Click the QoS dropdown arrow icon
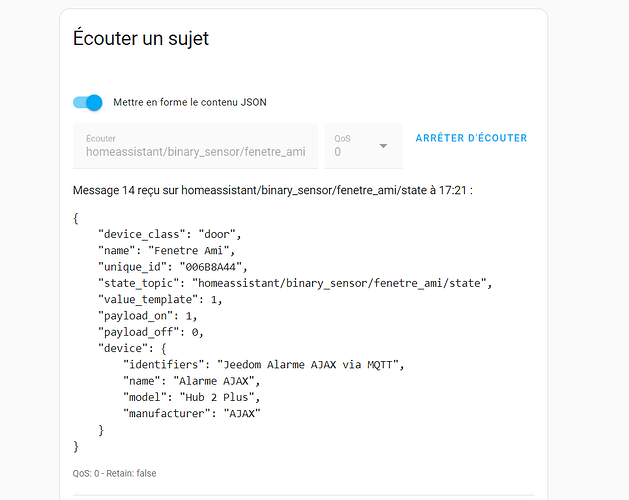 [x=383, y=147]
